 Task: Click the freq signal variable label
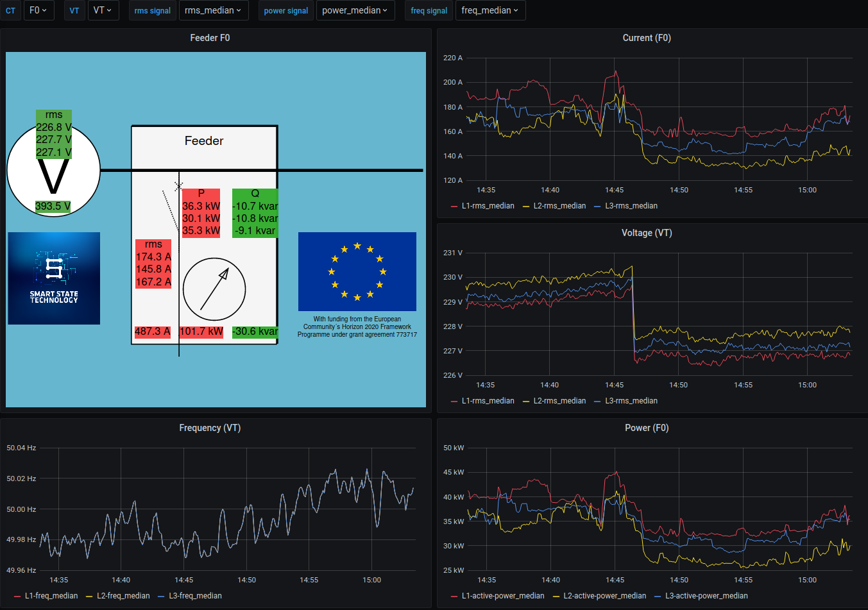(429, 10)
